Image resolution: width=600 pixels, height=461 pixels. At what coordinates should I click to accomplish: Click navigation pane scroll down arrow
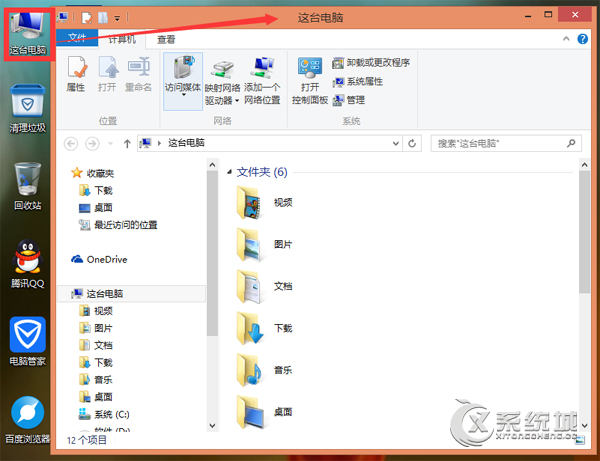(x=212, y=425)
